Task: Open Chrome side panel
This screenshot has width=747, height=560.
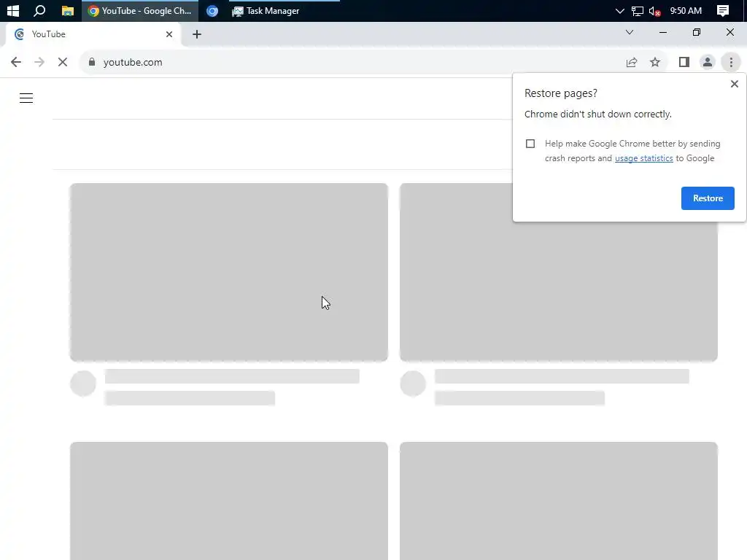Action: pos(684,62)
